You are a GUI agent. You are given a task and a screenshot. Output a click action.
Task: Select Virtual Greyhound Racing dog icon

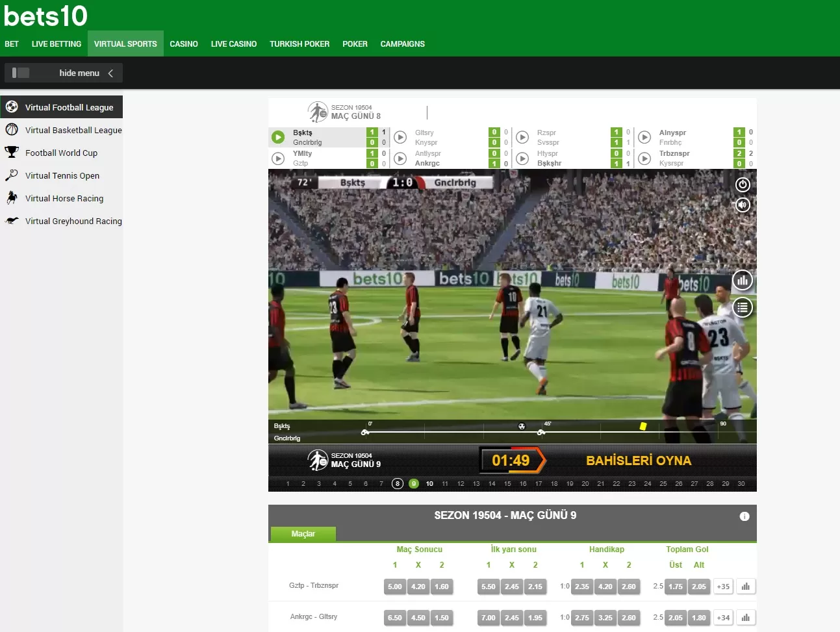[x=12, y=220]
